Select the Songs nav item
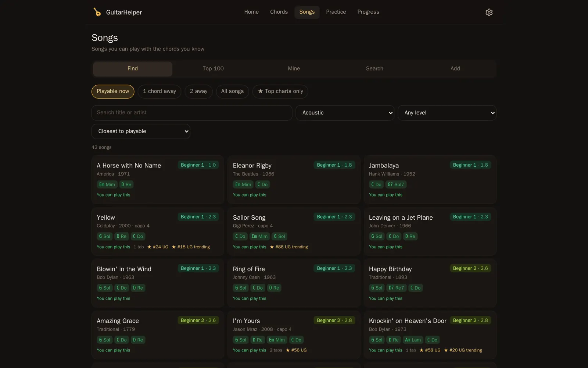Screen dimensions: 588x368 pyautogui.click(x=307, y=12)
